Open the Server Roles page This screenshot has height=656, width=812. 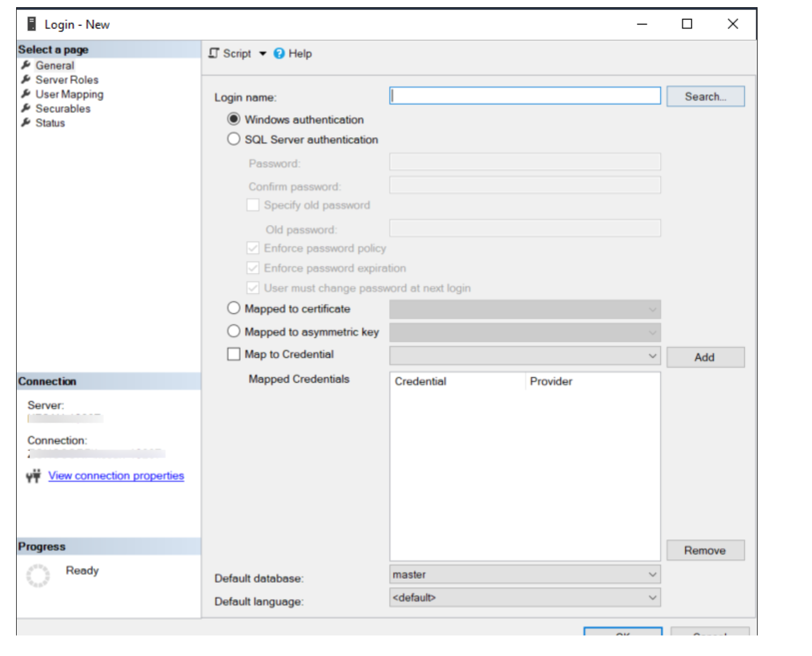tap(67, 79)
